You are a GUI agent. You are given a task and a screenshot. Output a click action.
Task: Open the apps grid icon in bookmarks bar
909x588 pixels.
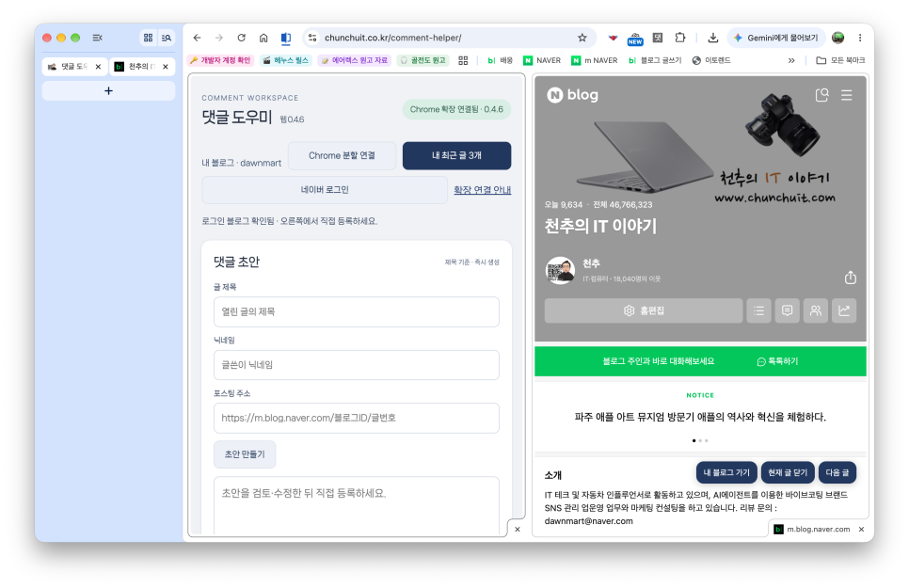click(x=463, y=60)
